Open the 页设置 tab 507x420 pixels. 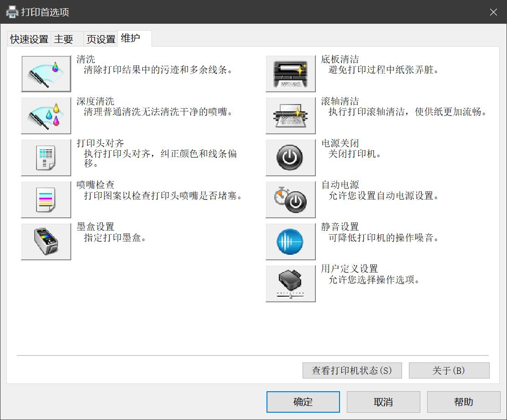pyautogui.click(x=100, y=39)
